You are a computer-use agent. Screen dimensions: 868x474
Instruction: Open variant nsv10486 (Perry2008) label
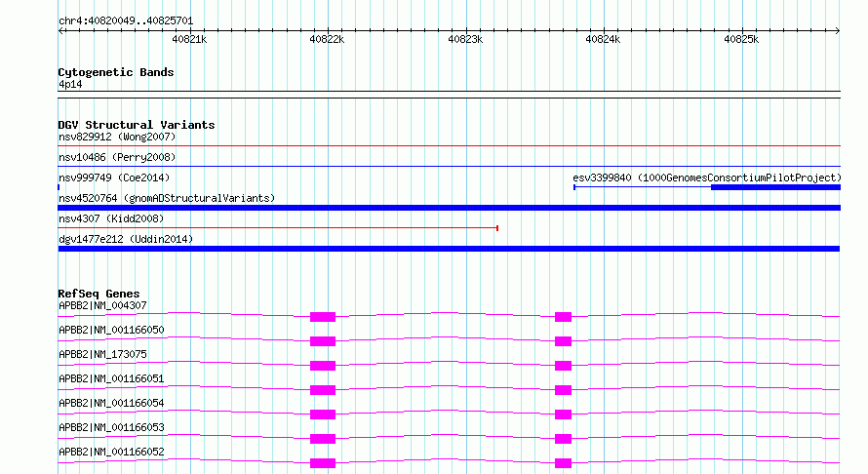click(x=117, y=157)
